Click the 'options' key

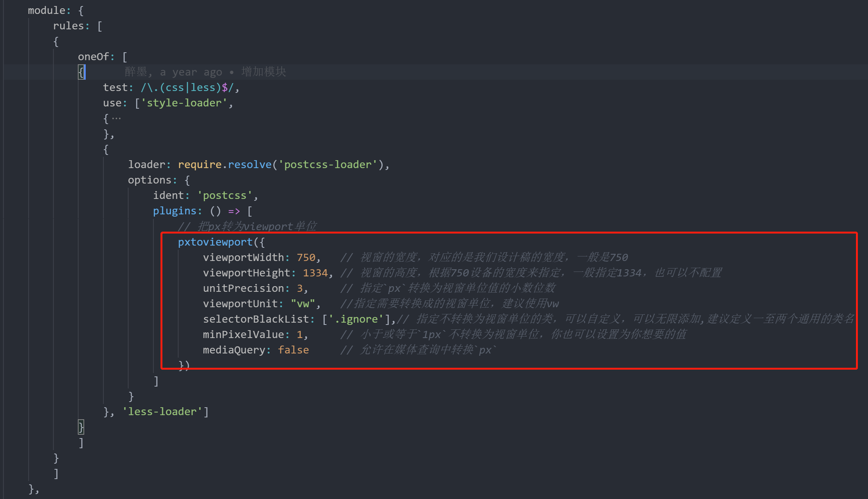click(150, 180)
